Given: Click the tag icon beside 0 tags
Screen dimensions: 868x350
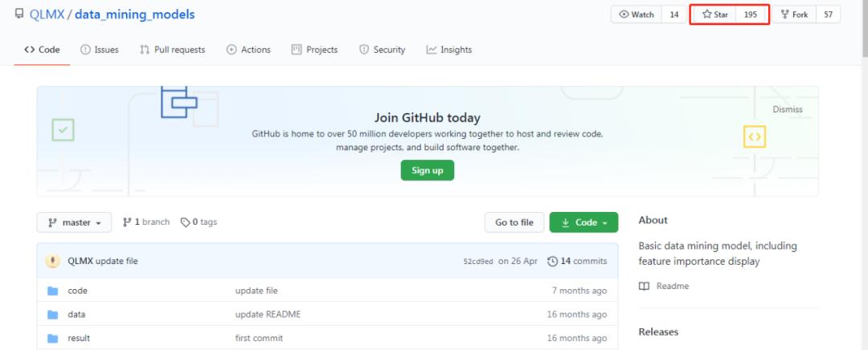Looking at the screenshot, I should click(185, 222).
